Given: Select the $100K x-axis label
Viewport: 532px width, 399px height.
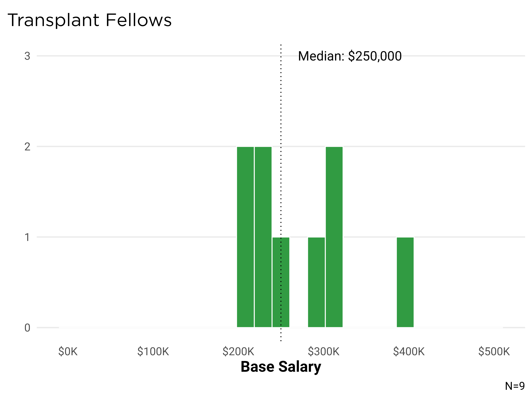Looking at the screenshot, I should coord(153,352).
